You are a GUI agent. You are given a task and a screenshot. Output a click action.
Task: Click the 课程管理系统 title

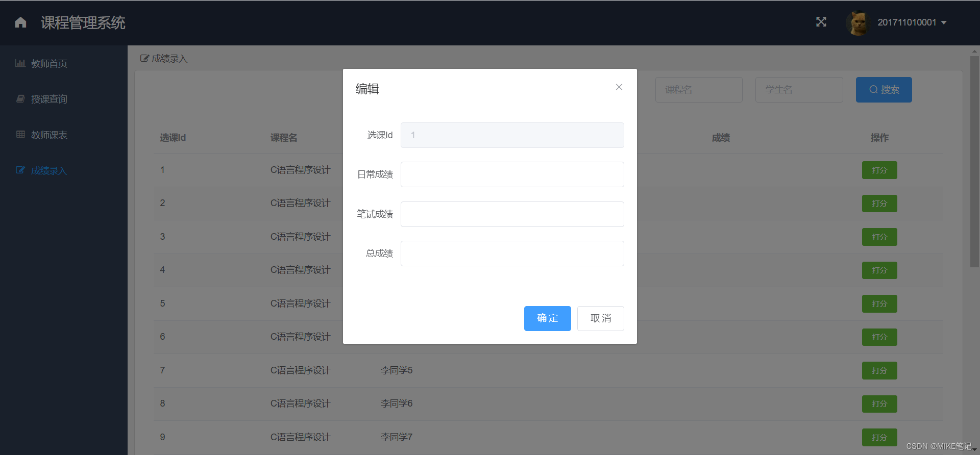tap(83, 22)
